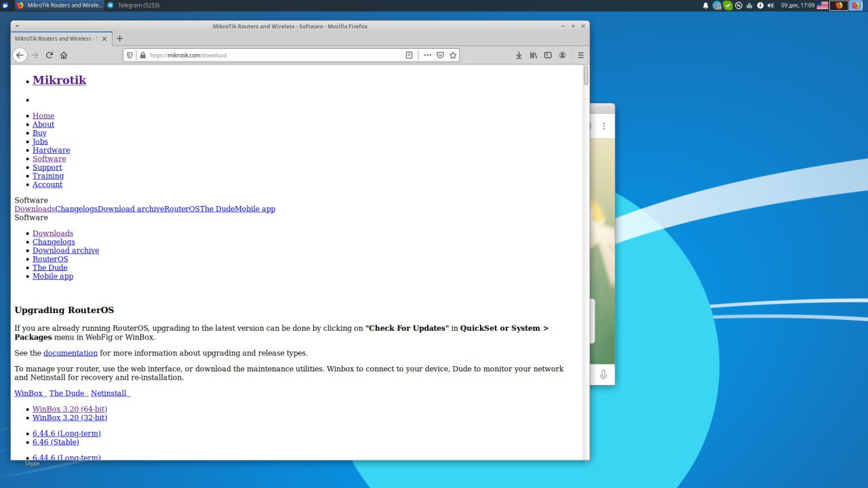This screenshot has width=868, height=488.
Task: Switch keyboard layout US flag
Action: tap(823, 5)
